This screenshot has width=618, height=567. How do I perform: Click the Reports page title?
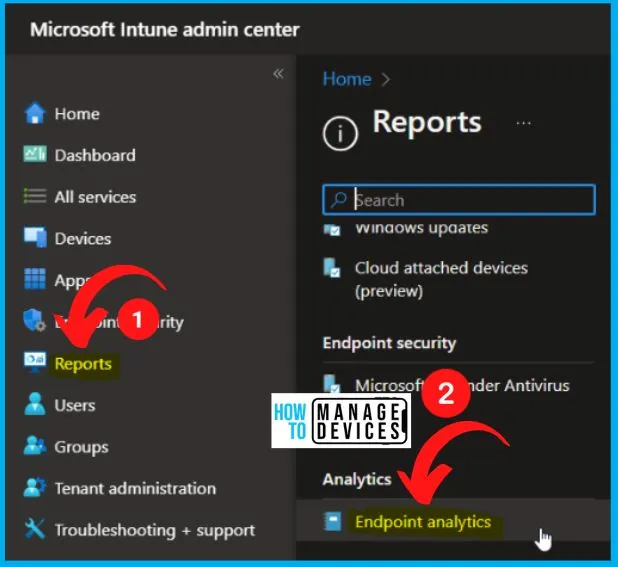pyautogui.click(x=427, y=123)
